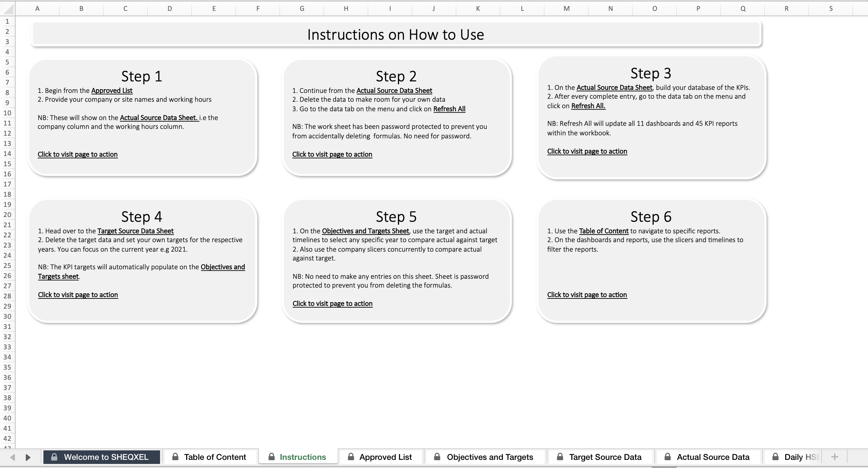The width and height of the screenshot is (868, 468).
Task: Select column A header
Action: [x=37, y=8]
